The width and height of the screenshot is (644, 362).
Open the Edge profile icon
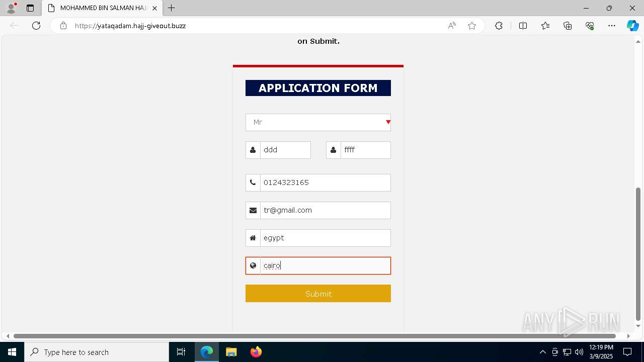point(11,8)
